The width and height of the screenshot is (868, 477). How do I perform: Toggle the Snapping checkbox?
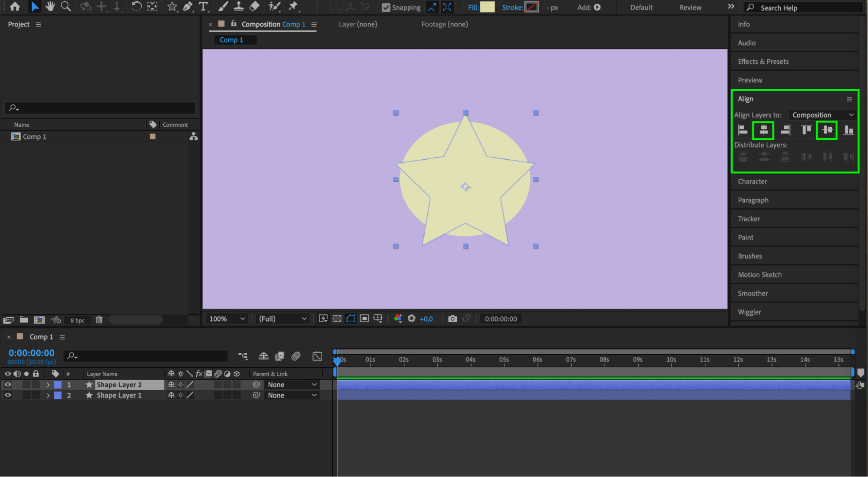(386, 7)
